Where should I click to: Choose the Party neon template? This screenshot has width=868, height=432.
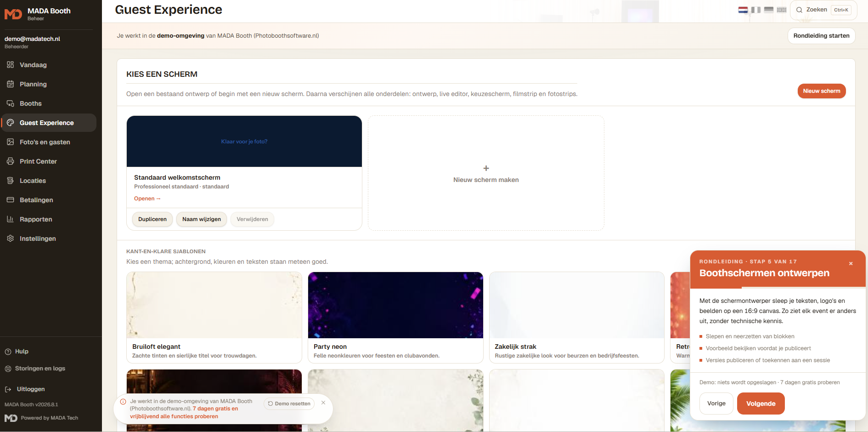(x=395, y=318)
